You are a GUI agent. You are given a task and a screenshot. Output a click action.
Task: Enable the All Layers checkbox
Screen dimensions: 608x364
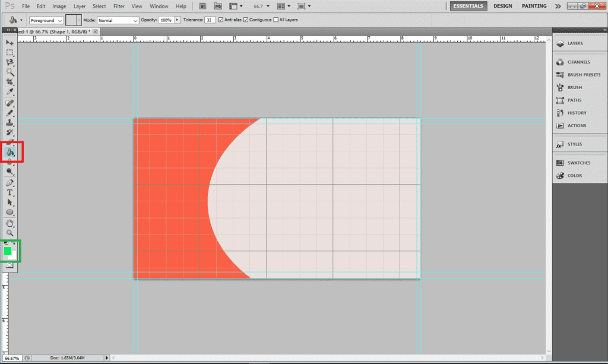[275, 20]
